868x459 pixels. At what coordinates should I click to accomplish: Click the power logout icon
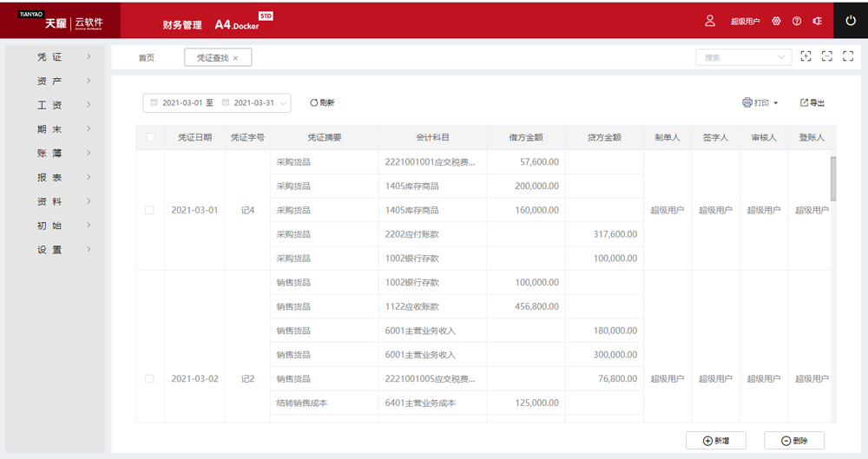click(851, 21)
